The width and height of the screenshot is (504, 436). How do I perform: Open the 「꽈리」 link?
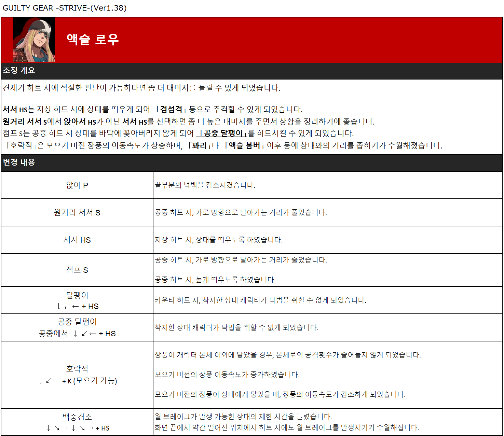point(198,146)
